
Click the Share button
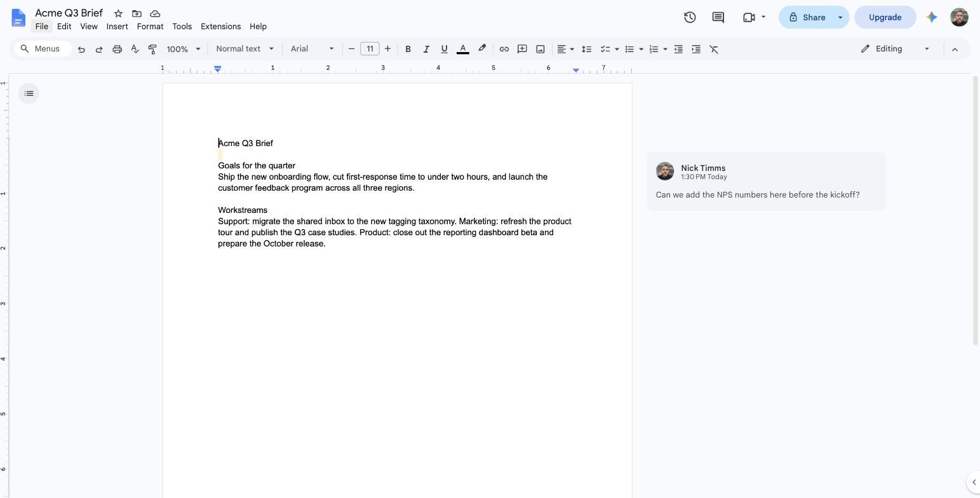(806, 17)
